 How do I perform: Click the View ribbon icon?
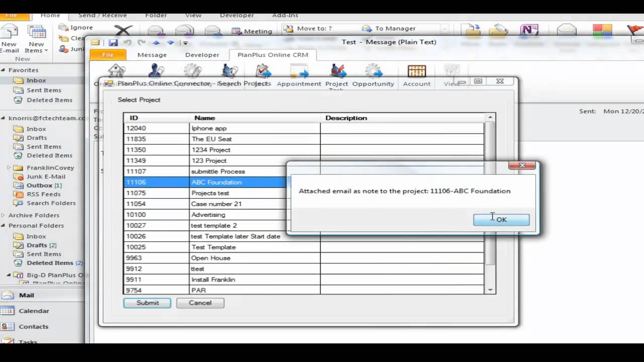click(452, 71)
